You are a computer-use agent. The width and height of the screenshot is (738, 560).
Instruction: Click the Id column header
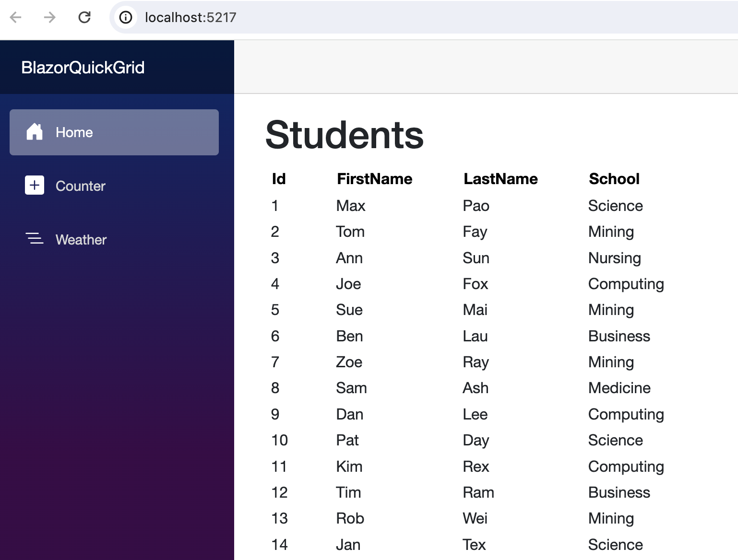coord(279,179)
